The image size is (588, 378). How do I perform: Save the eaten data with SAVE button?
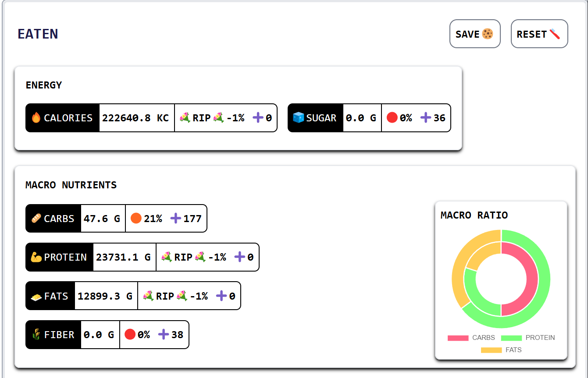tap(475, 34)
